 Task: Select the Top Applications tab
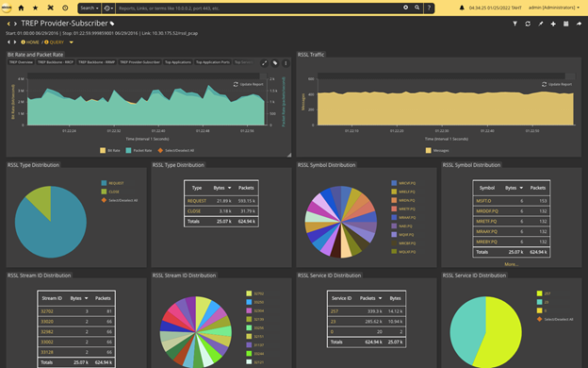178,62
